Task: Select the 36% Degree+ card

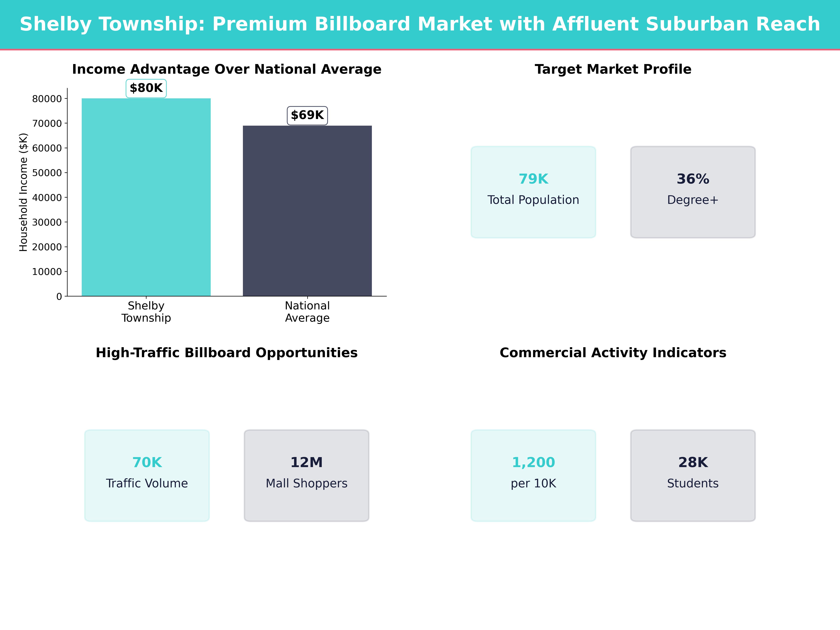Action: click(x=693, y=192)
